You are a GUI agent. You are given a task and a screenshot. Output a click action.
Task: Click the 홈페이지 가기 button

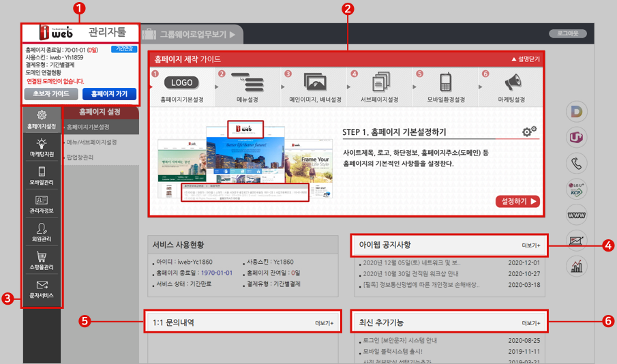pos(109,93)
